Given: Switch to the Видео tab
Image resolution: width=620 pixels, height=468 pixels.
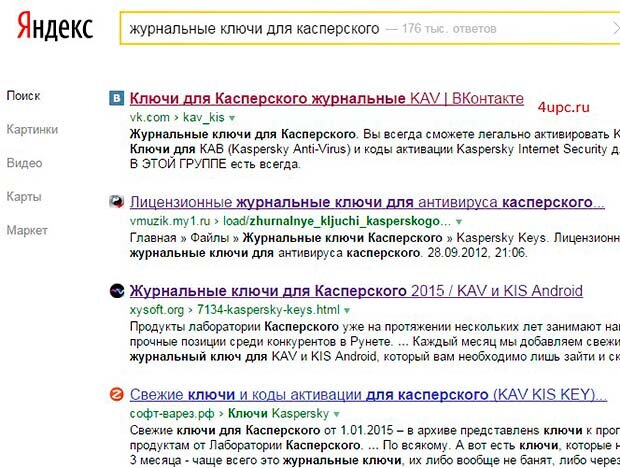Looking at the screenshot, I should (24, 163).
